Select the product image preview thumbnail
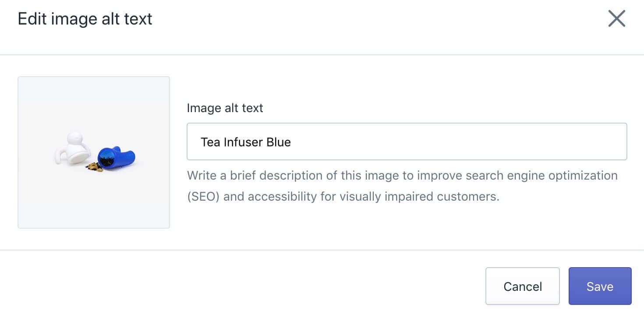Image resolution: width=644 pixels, height=311 pixels. 94,152
